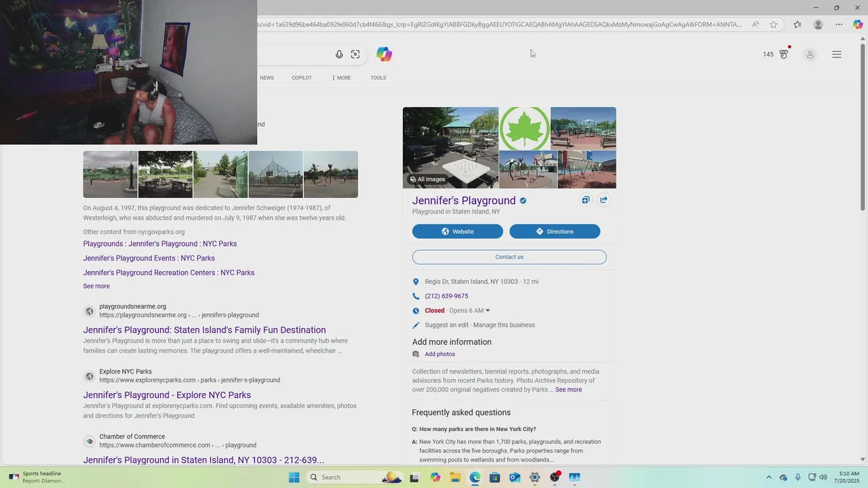The width and height of the screenshot is (868, 488).
Task: Open taskbar app after OBS icon
Action: tap(574, 477)
